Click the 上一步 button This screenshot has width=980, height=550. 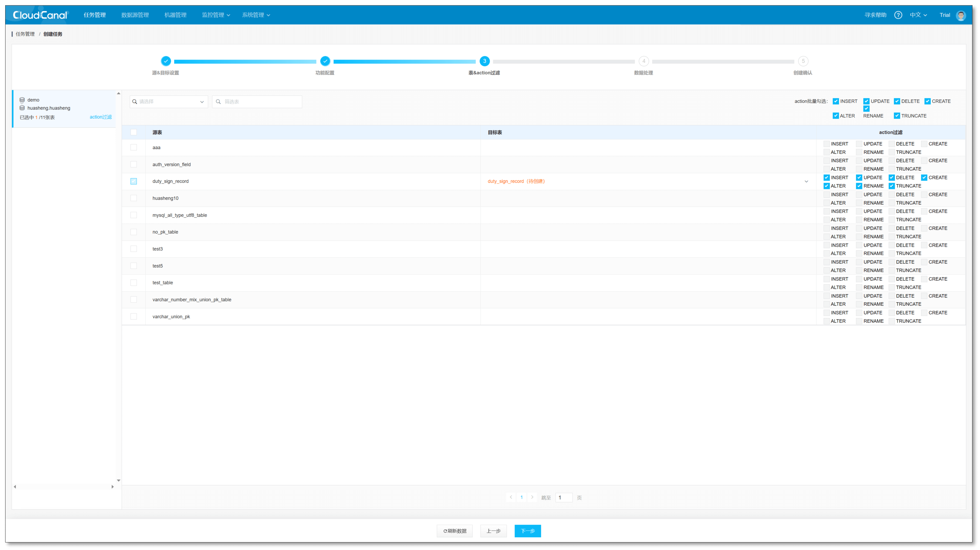pos(493,531)
